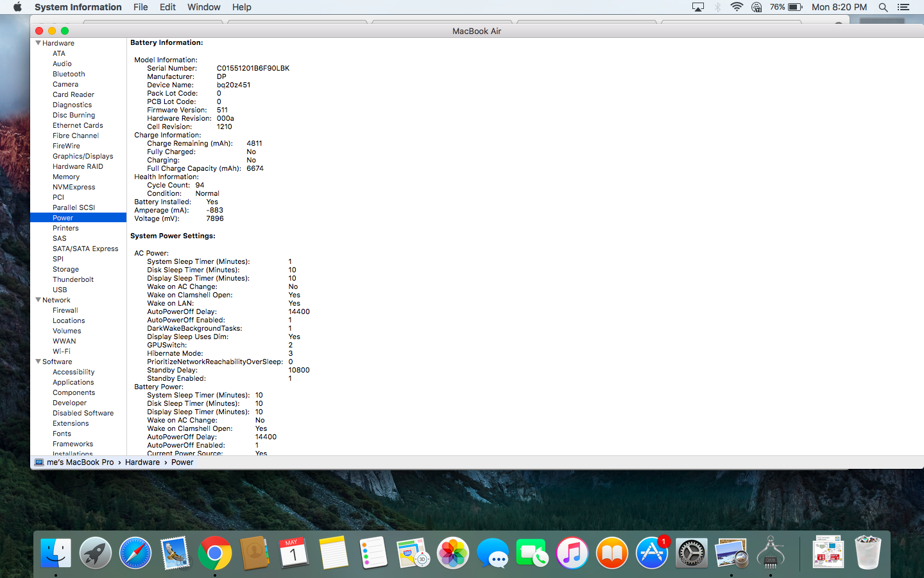The height and width of the screenshot is (578, 924).
Task: Open the System Information app menu
Action: coord(78,7)
